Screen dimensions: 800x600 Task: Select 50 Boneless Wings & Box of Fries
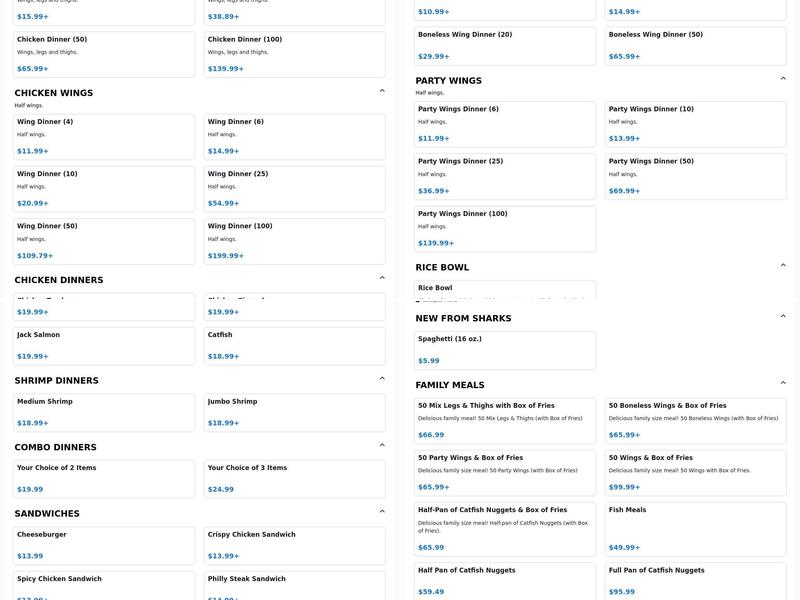[x=695, y=420]
